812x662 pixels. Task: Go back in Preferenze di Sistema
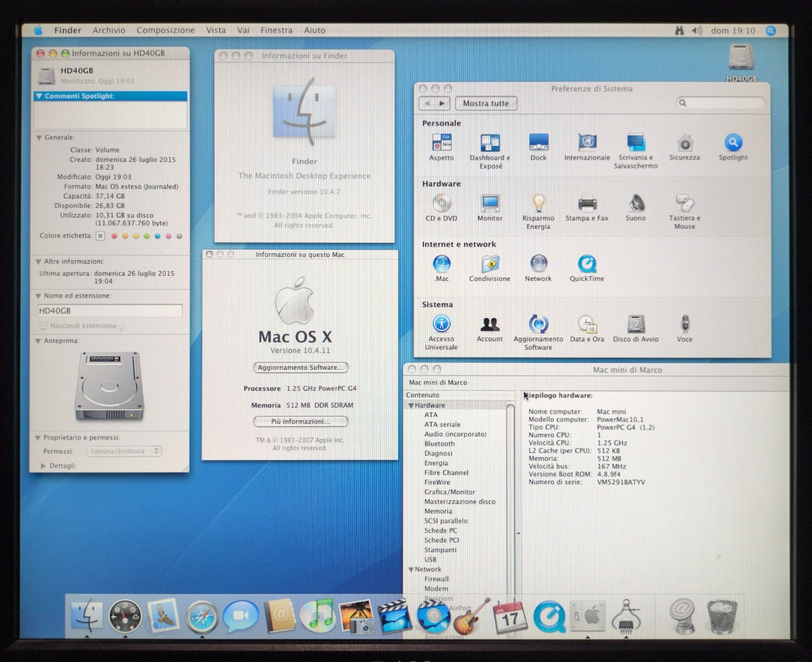427,103
